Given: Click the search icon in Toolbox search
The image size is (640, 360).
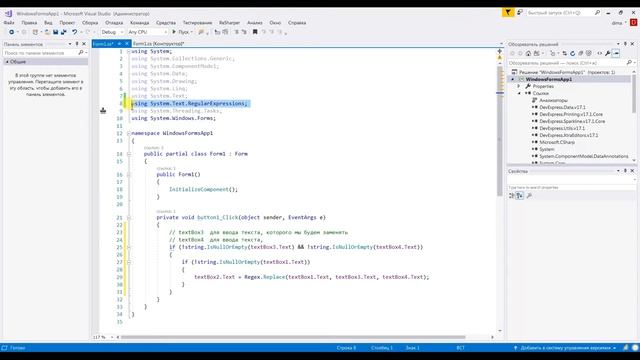Looking at the screenshot, I should [x=80, y=53].
